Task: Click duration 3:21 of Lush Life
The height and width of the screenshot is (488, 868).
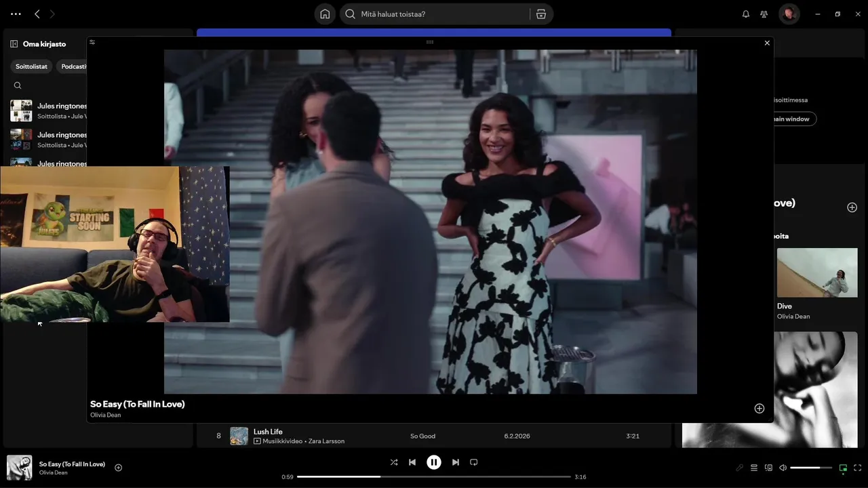Action: click(x=633, y=436)
